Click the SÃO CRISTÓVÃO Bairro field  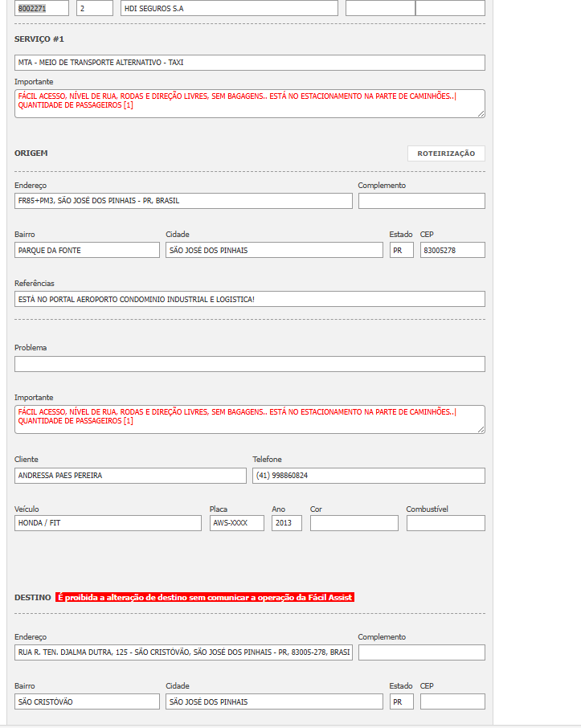point(87,701)
